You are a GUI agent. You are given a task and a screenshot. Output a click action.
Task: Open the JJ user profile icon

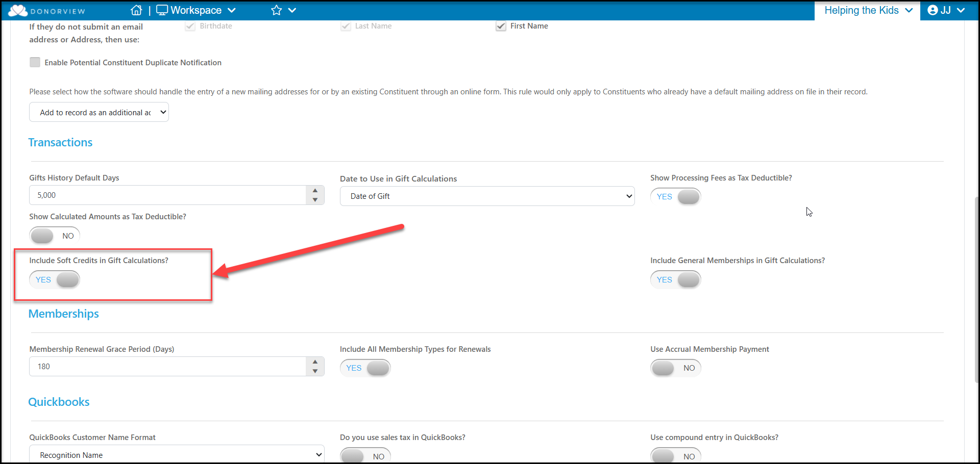coord(933,10)
